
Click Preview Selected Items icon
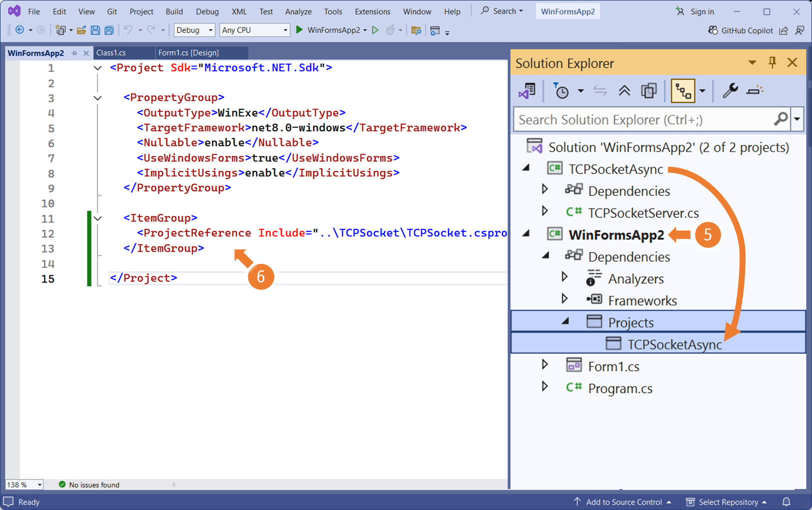click(x=755, y=91)
